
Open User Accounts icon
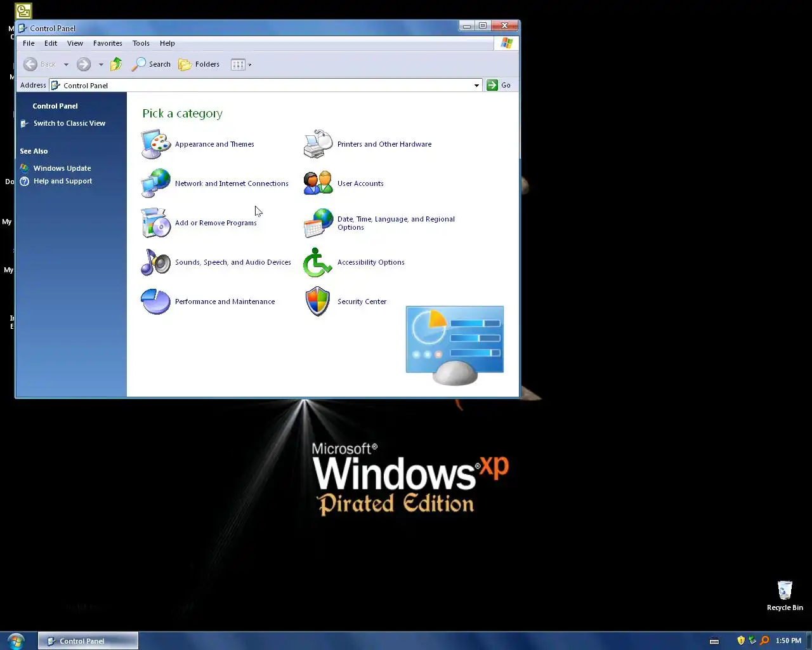pos(318,183)
